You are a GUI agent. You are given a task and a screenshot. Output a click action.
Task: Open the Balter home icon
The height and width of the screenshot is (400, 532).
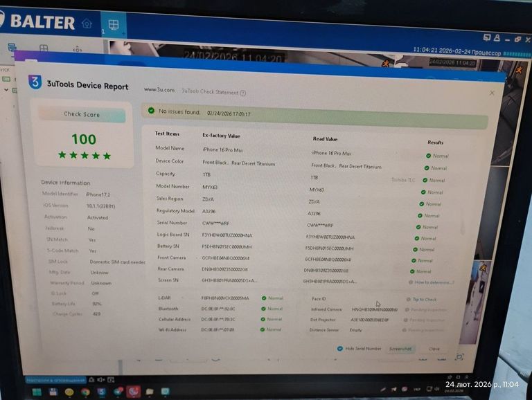tap(87, 24)
